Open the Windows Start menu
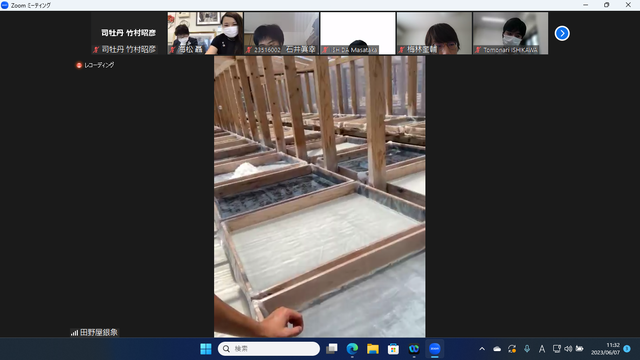The width and height of the screenshot is (640, 360). click(206, 349)
